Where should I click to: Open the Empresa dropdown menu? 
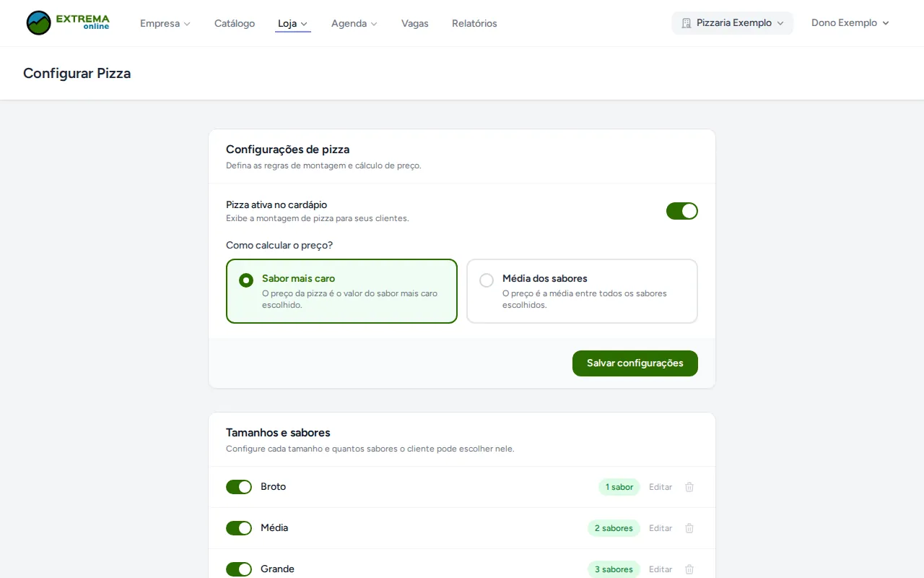165,23
